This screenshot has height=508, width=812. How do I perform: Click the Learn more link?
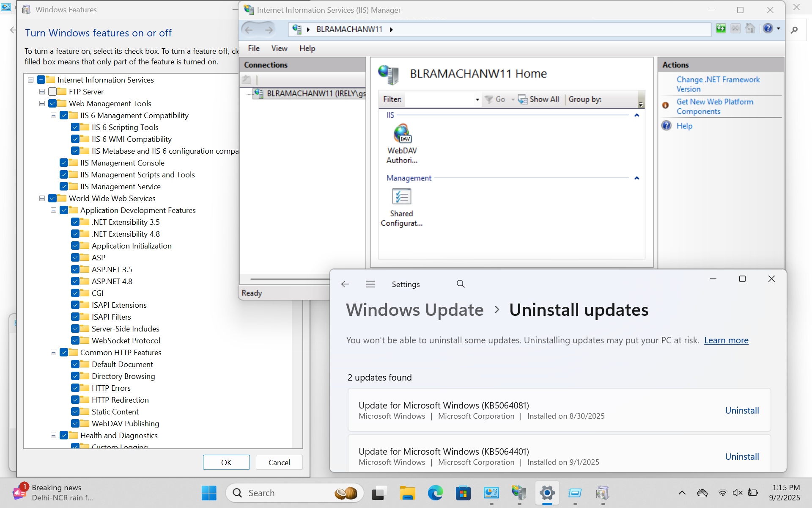(726, 340)
